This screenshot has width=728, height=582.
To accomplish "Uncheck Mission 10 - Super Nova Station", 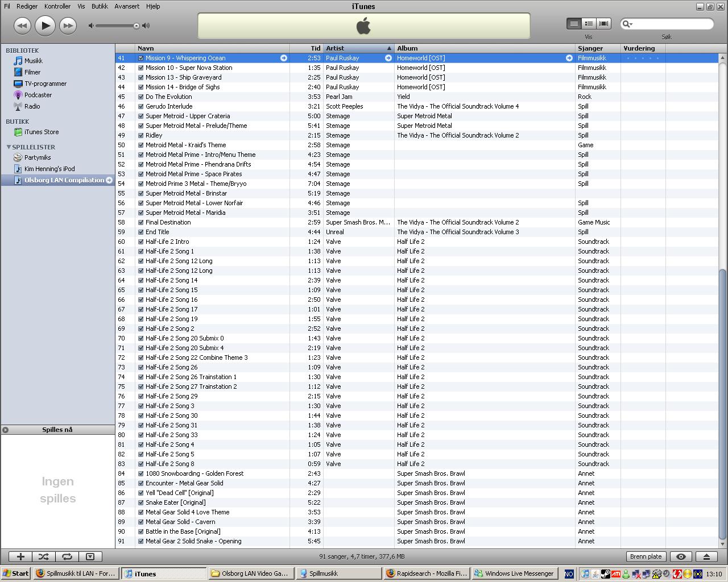I will [x=140, y=68].
